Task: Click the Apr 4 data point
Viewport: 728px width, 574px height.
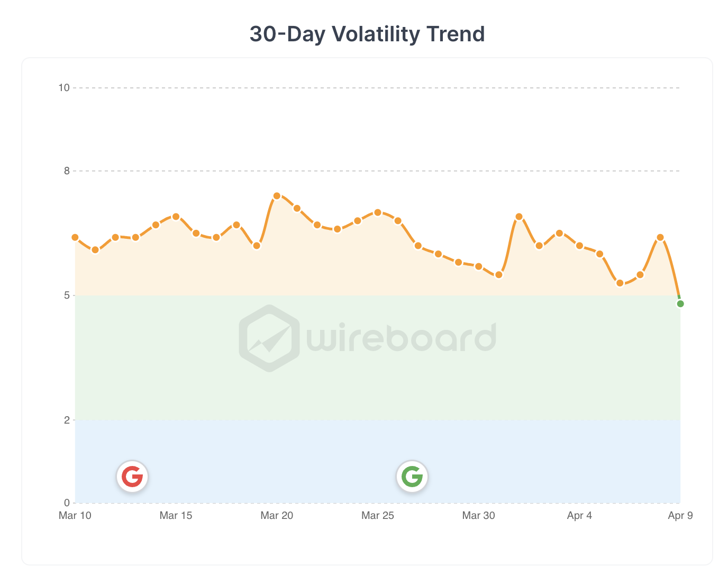Action: (579, 246)
